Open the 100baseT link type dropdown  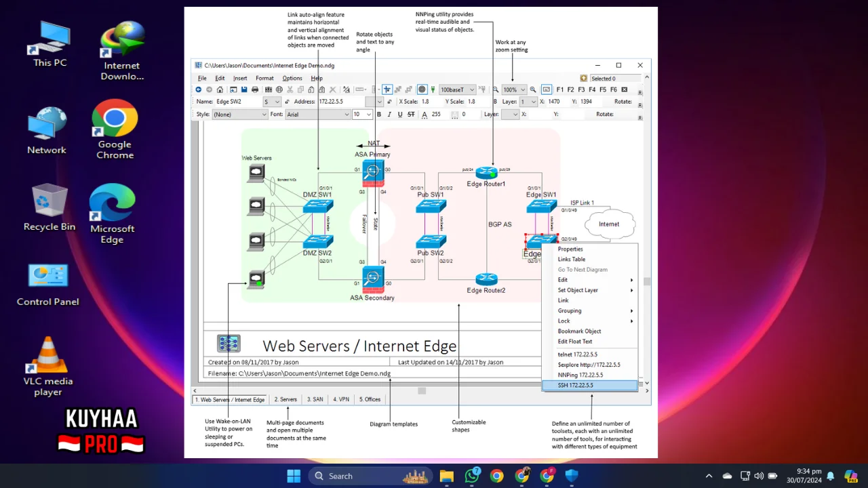click(457, 89)
